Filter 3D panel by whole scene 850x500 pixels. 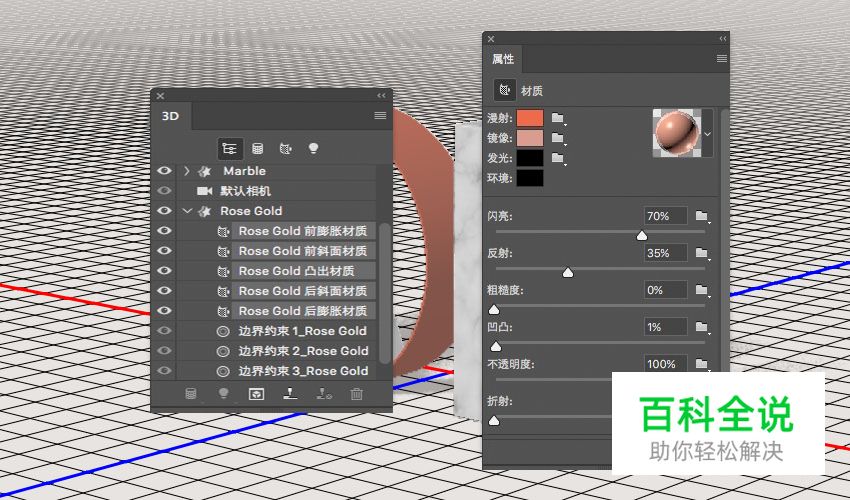(x=230, y=149)
